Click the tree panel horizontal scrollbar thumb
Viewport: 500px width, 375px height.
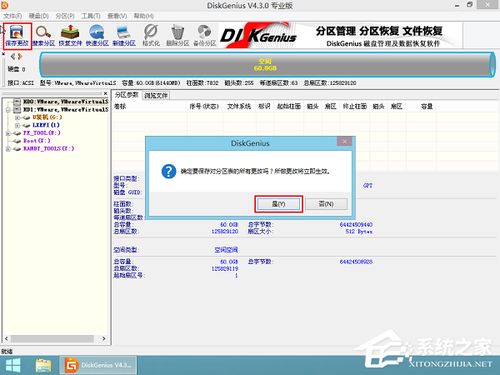coord(52,339)
